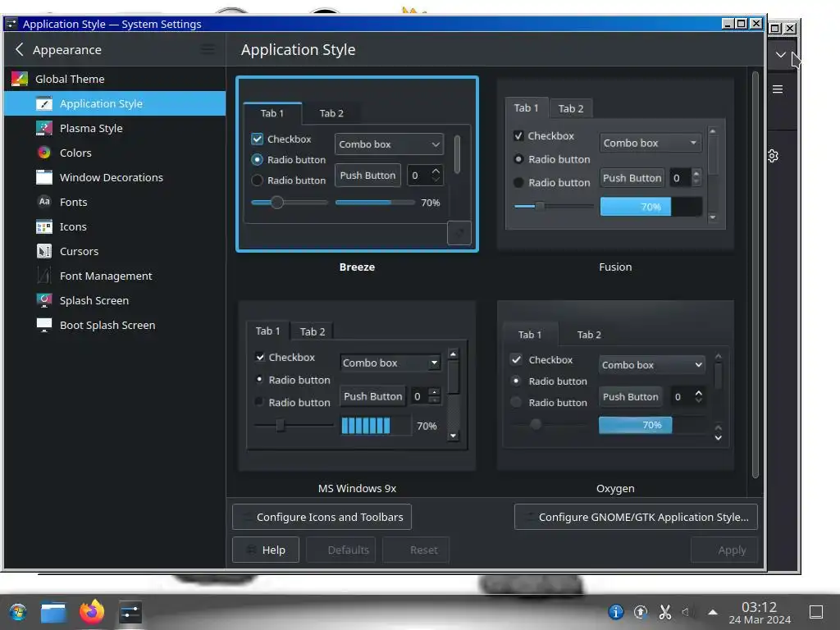Viewport: 840px width, 630px height.
Task: Click the Push Button in Fusion preview
Action: click(632, 178)
